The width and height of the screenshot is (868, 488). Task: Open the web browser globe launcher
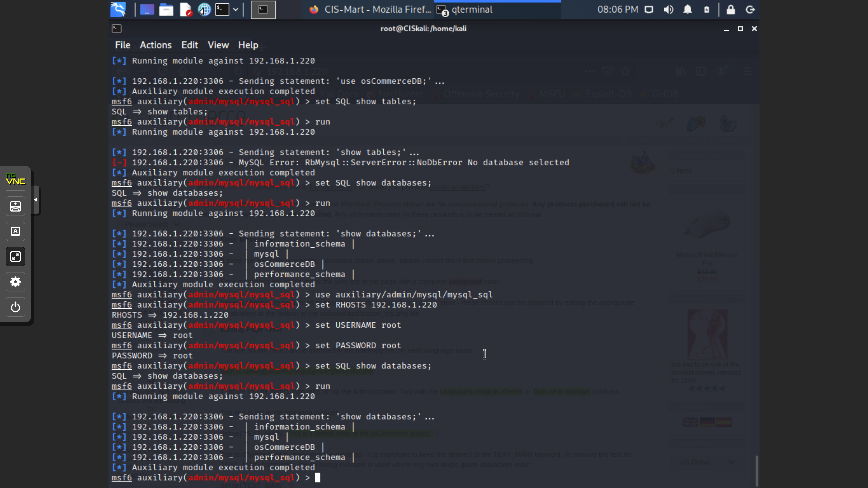[204, 9]
